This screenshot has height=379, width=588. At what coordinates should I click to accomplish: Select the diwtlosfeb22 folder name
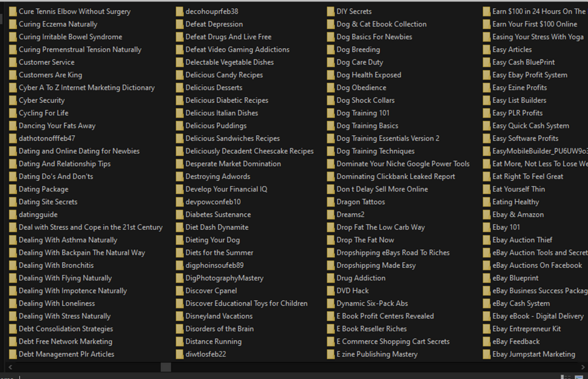(205, 354)
